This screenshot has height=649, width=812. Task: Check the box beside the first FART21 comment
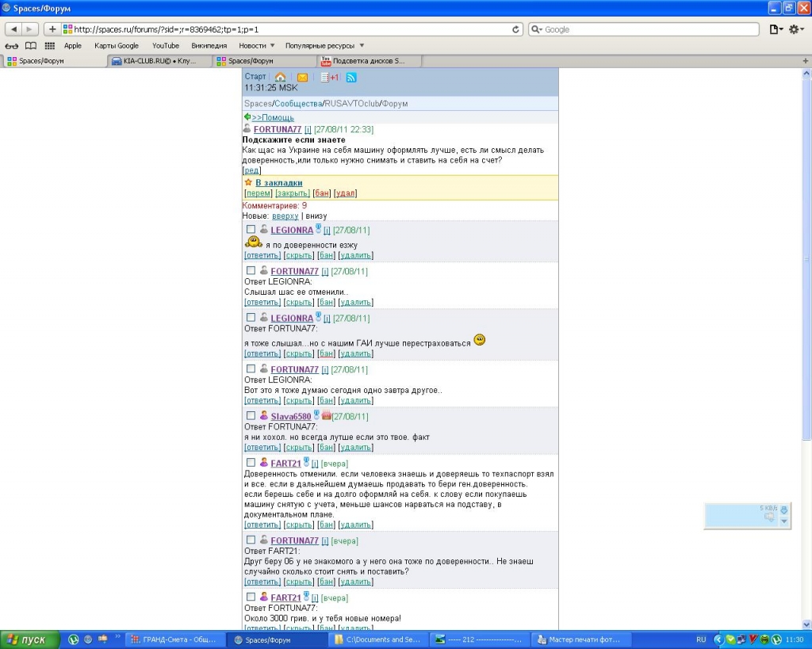click(x=251, y=463)
